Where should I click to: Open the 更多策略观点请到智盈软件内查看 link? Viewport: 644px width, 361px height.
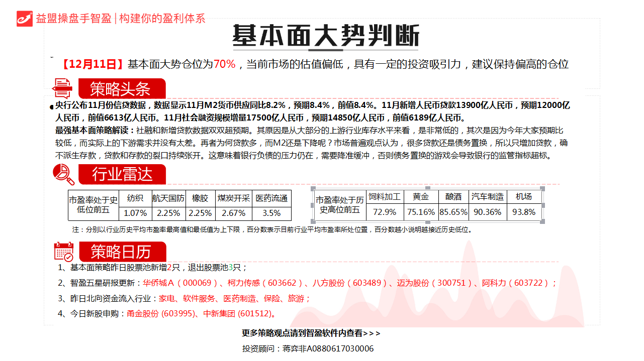(311, 333)
